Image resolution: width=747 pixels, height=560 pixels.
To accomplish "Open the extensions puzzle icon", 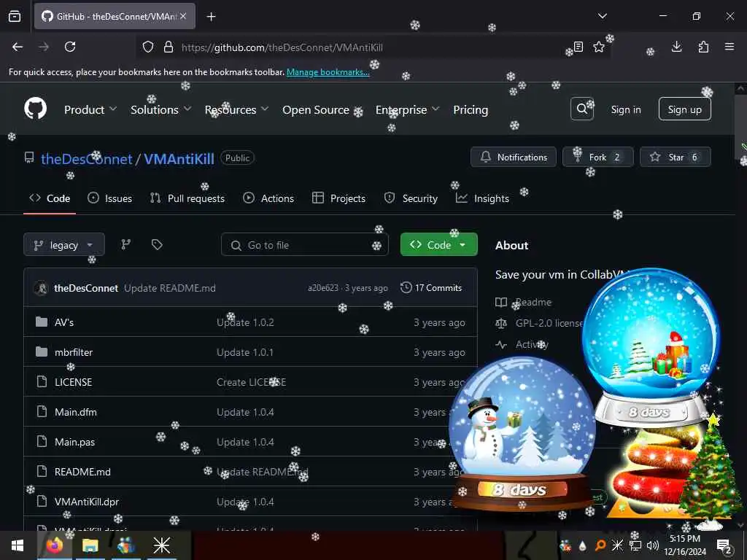I will [703, 47].
